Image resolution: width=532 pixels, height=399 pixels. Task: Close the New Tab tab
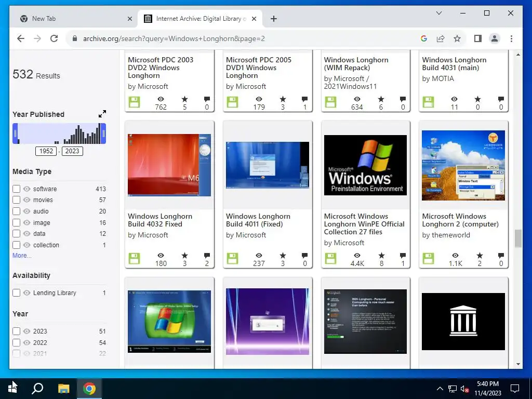(x=129, y=19)
